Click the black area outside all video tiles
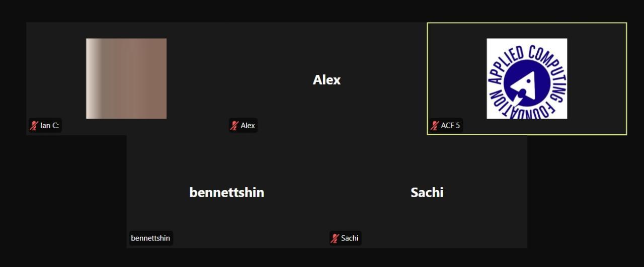The image size is (644, 267). pos(65,201)
